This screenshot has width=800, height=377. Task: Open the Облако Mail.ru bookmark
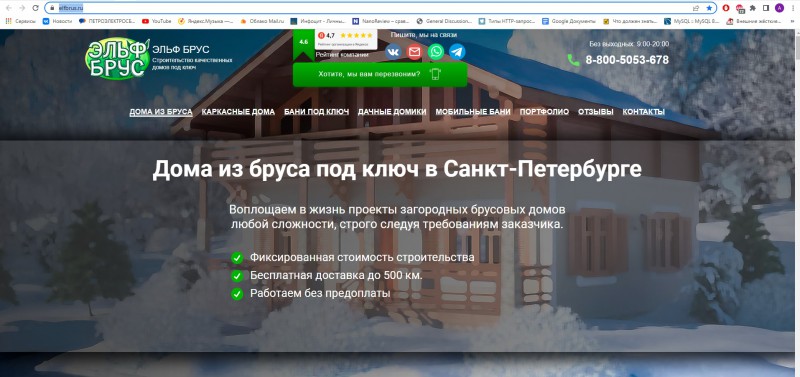click(262, 21)
